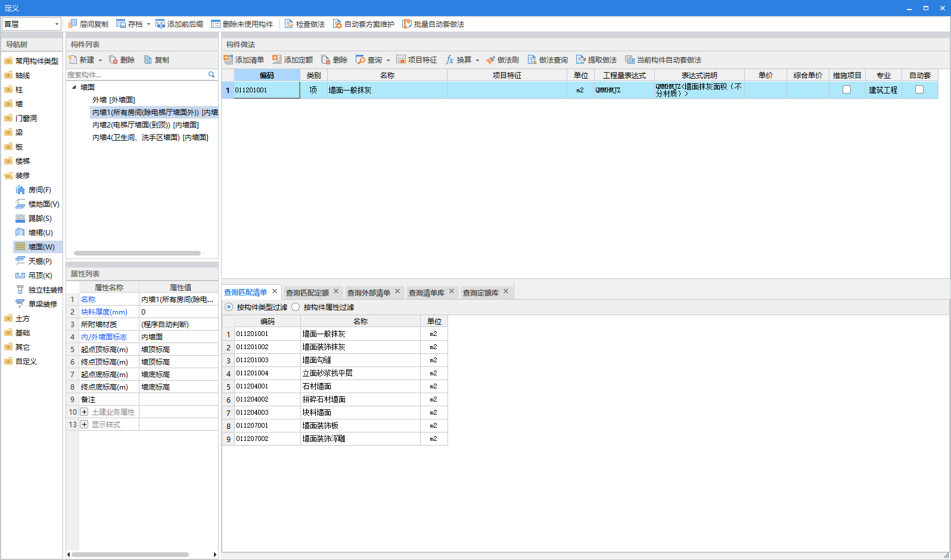Click the 编码 column header in 构件做法

click(267, 75)
